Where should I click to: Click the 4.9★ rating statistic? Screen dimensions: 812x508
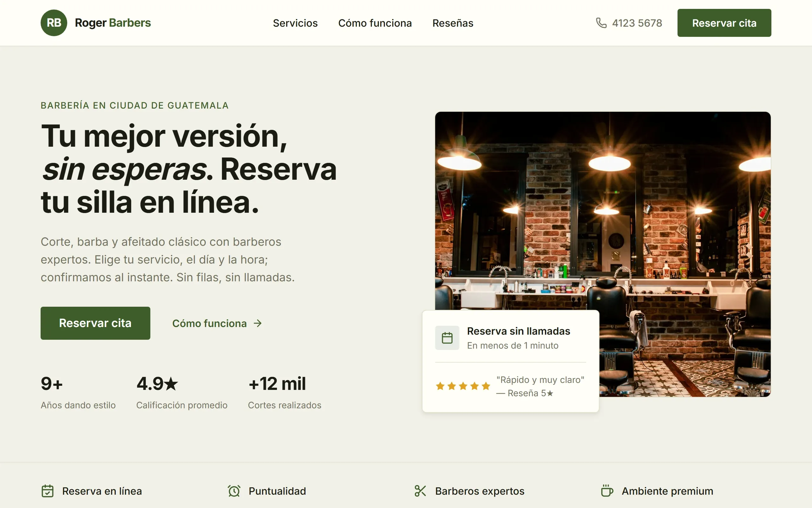pyautogui.click(x=157, y=384)
